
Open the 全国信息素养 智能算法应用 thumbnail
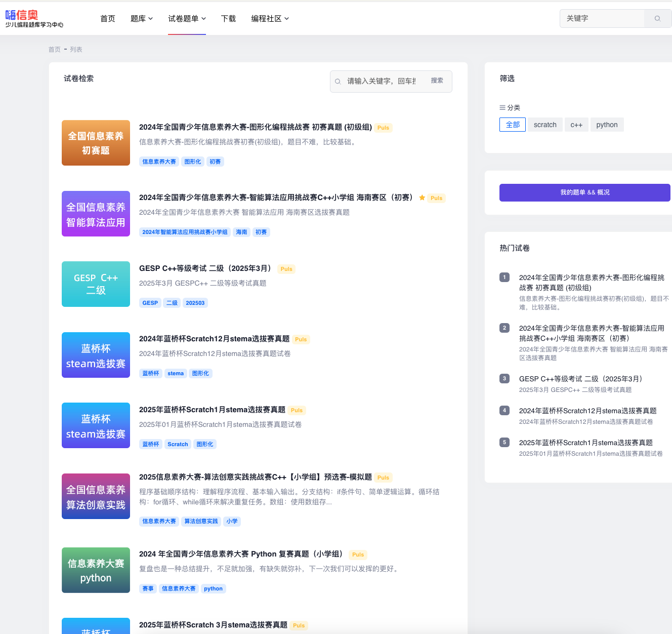(x=96, y=214)
